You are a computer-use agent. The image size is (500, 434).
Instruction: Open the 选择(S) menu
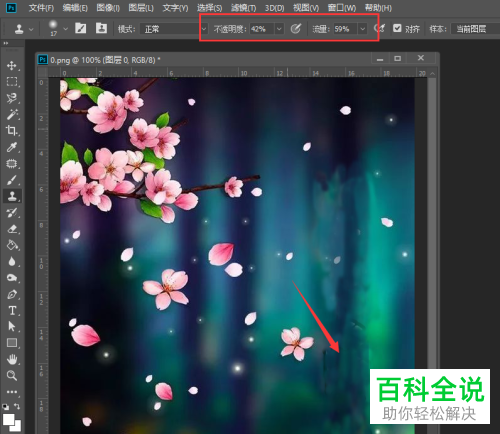tap(210, 8)
